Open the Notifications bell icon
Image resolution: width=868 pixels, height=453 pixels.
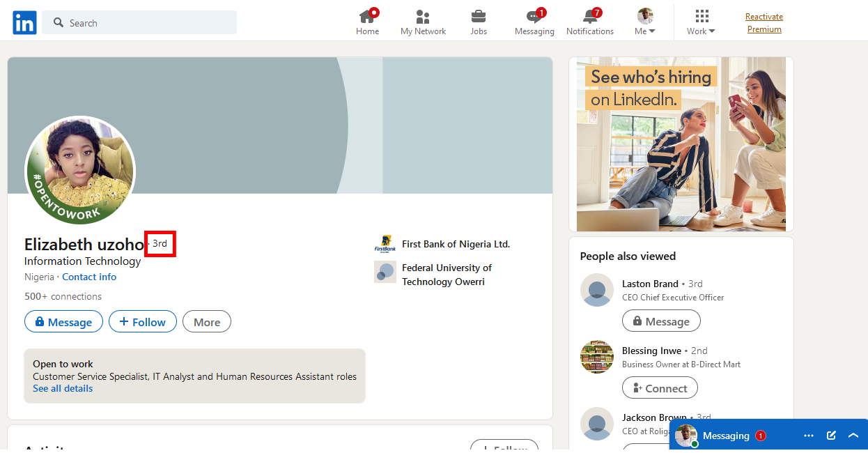click(x=590, y=16)
